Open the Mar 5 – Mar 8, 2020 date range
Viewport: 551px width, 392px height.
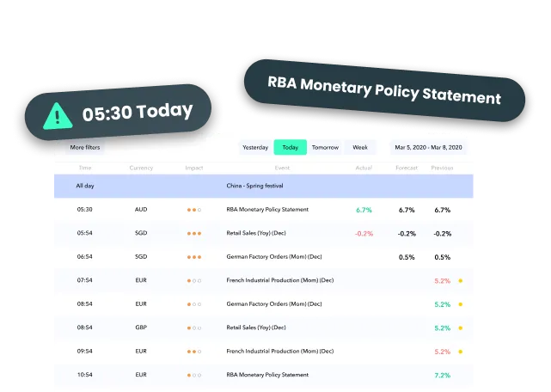click(428, 147)
